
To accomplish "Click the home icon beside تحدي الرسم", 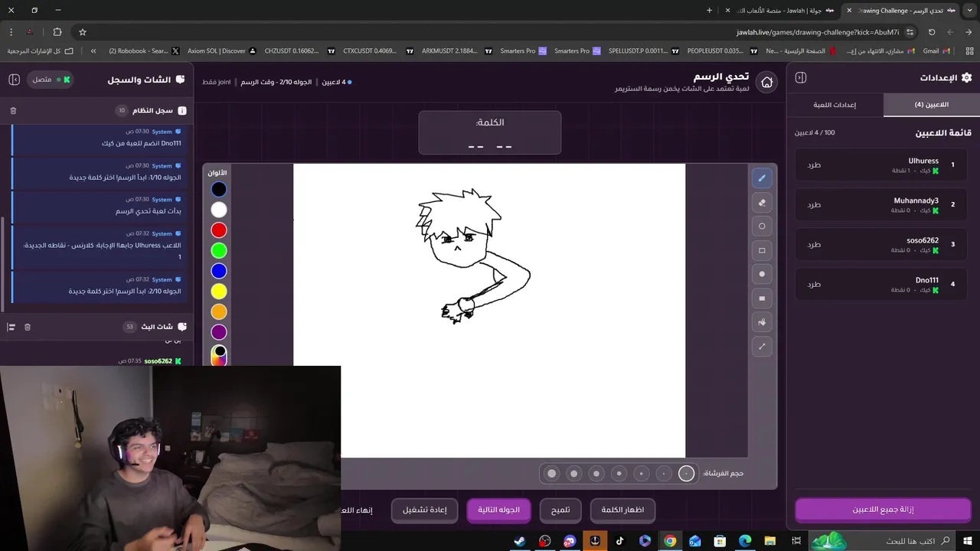I will (766, 83).
